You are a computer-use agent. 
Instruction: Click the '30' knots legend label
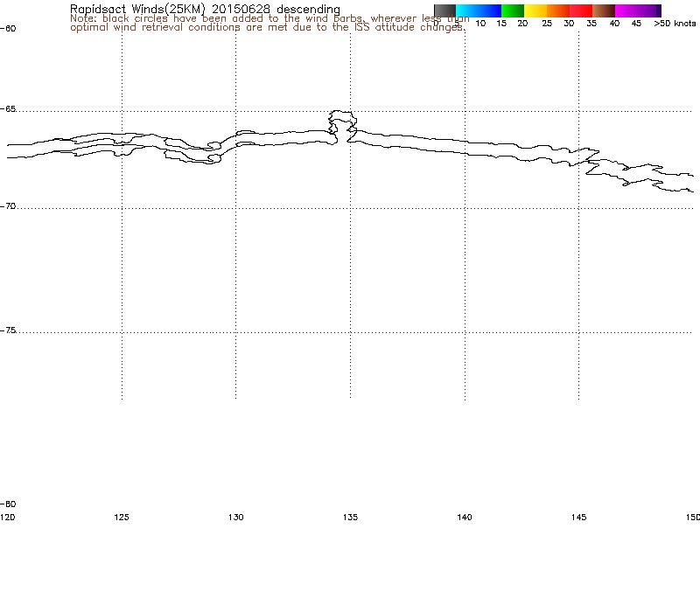[569, 24]
